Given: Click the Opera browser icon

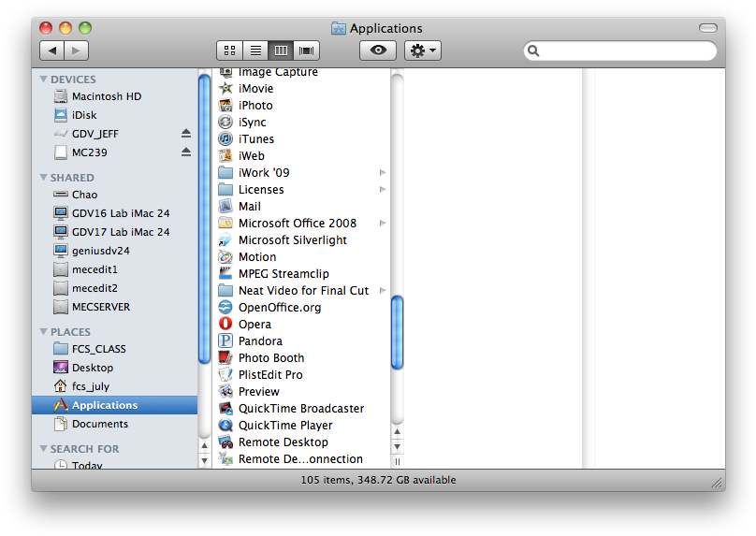Looking at the screenshot, I should coord(225,324).
